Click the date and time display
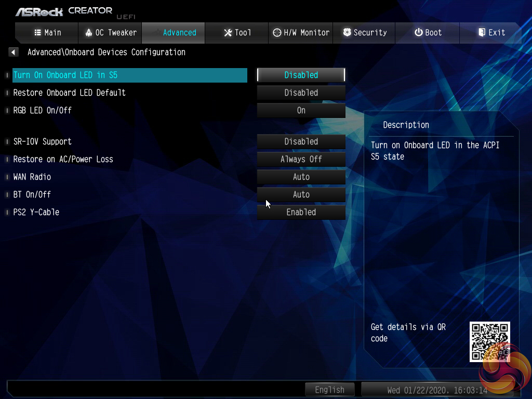Viewport: 532px width, 399px height. click(x=437, y=390)
